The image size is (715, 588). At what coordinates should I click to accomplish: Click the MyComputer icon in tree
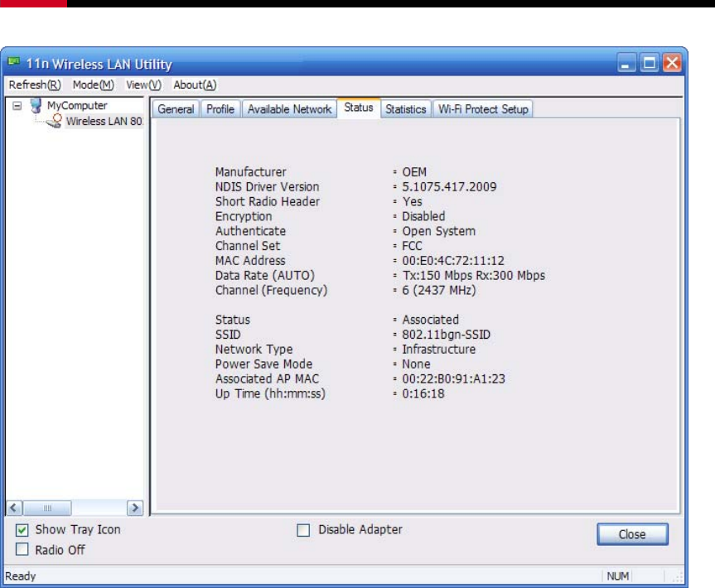click(36, 106)
